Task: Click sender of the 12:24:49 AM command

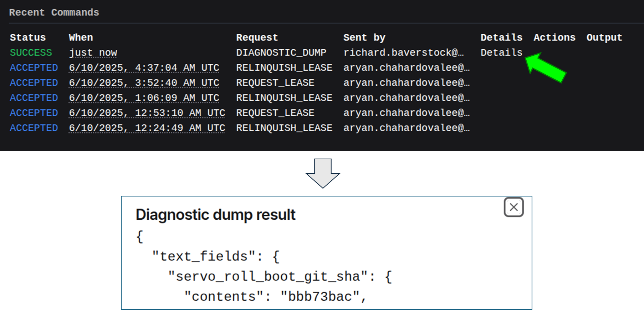Action: click(407, 127)
